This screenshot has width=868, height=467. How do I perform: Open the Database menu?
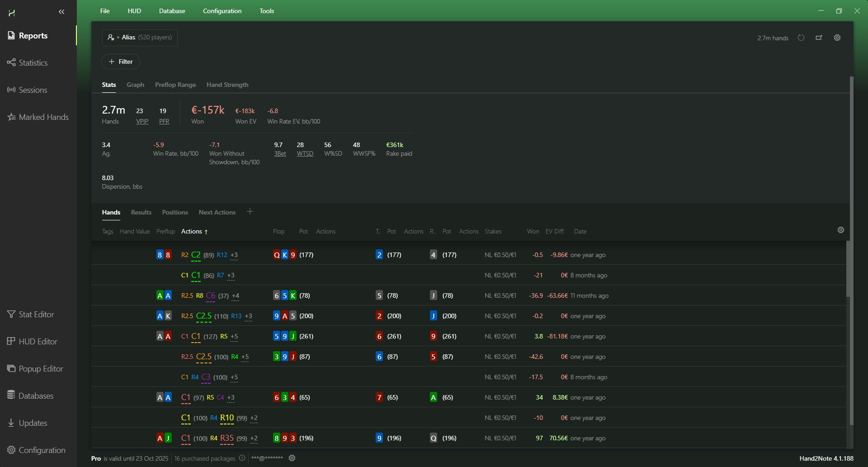[172, 11]
